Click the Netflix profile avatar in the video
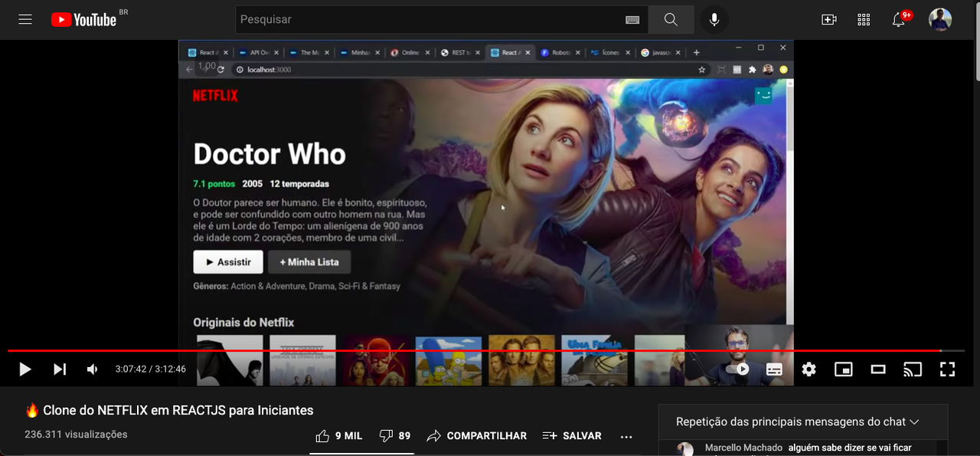Screen dimensions: 980x456 coord(763,95)
